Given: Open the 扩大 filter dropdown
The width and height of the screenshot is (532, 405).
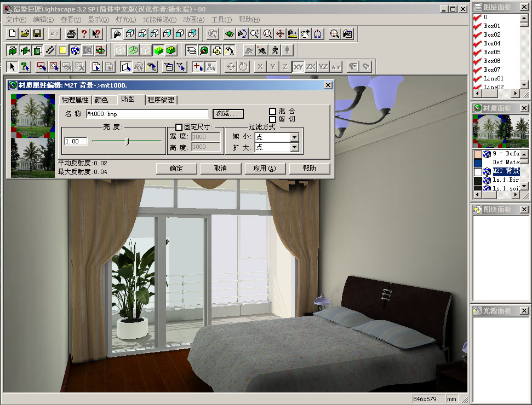Looking at the screenshot, I should pyautogui.click(x=295, y=147).
